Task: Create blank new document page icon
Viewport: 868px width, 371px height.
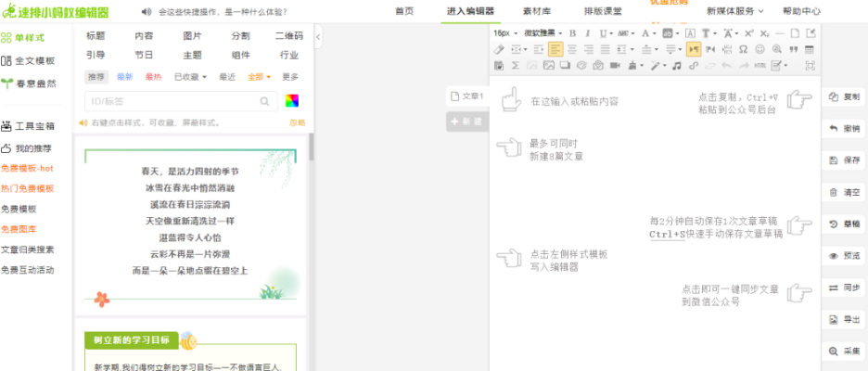Action: (x=795, y=33)
